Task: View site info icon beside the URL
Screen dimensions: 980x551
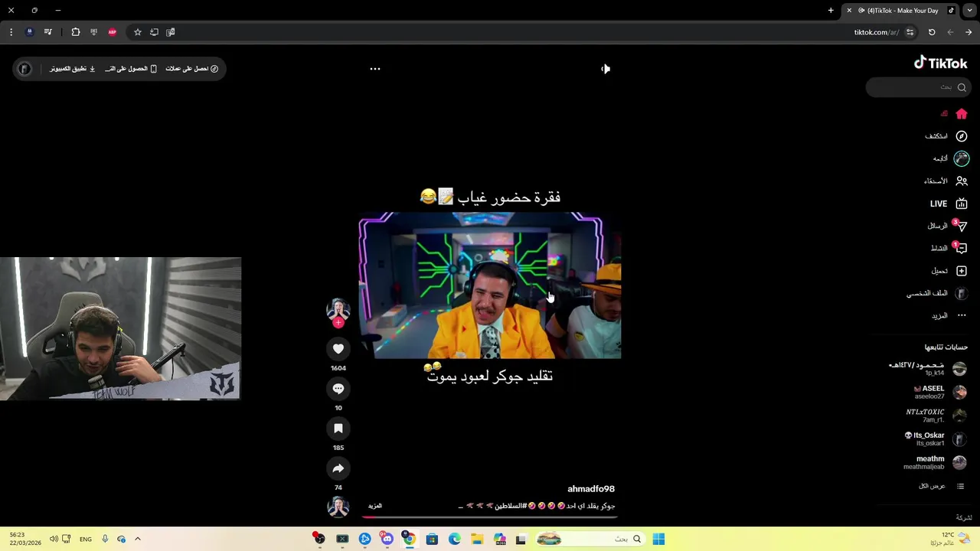Action: [910, 32]
